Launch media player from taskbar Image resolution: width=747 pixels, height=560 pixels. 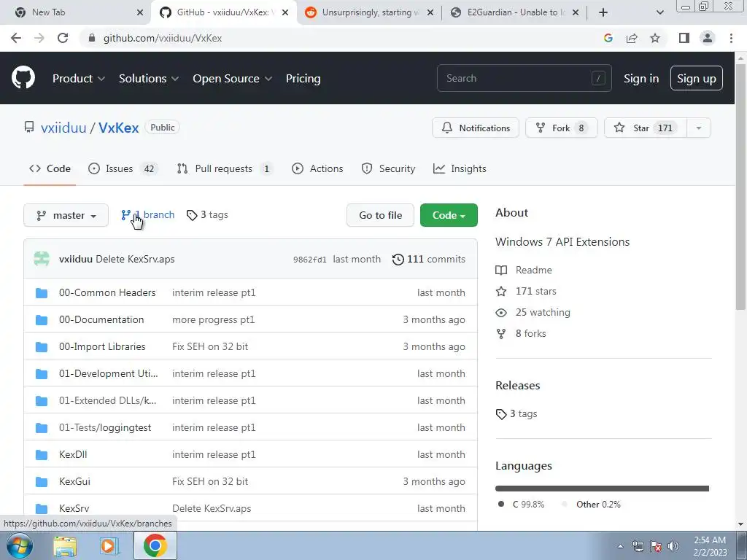coord(110,545)
